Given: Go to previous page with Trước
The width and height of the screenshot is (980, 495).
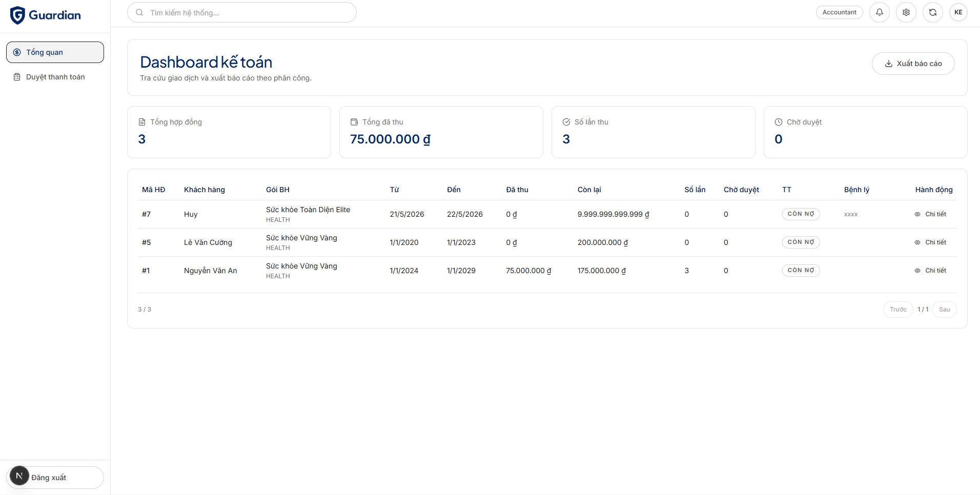Looking at the screenshot, I should [x=898, y=310].
